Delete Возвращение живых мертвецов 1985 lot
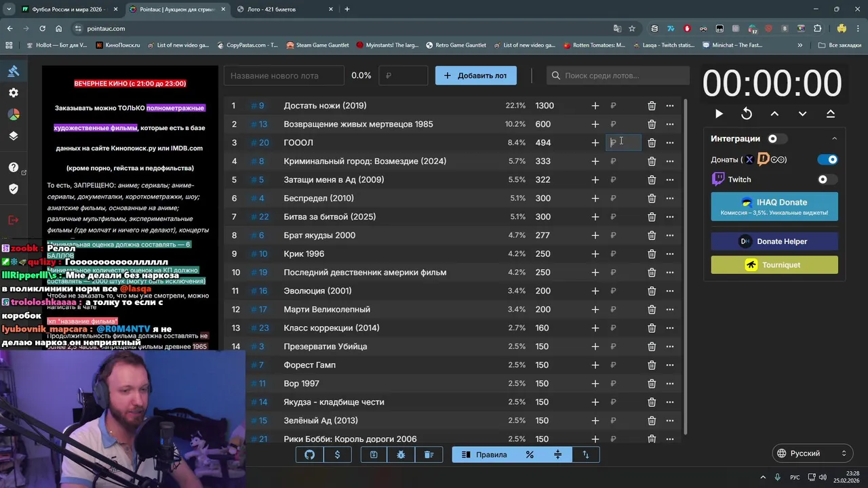The width and height of the screenshot is (868, 488). (652, 124)
